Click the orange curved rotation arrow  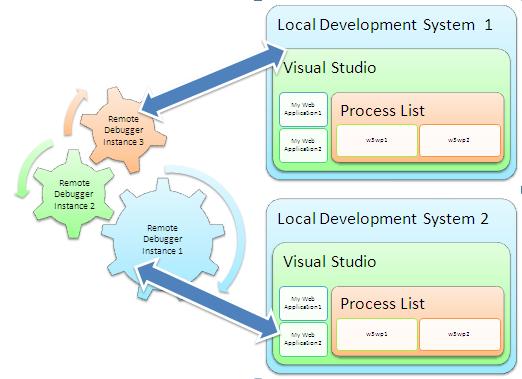pos(74,112)
